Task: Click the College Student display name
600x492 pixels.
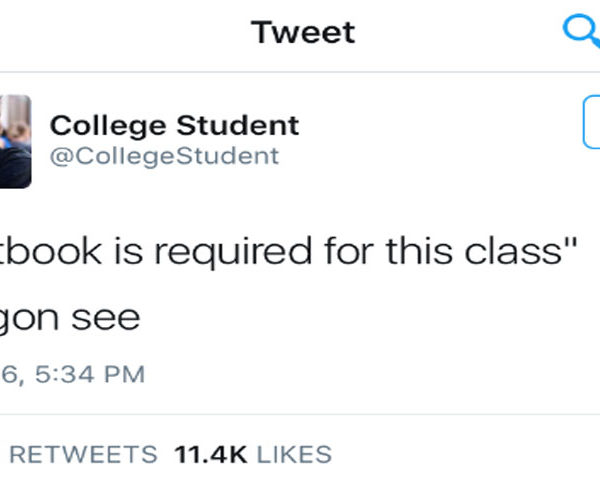Action: [174, 125]
